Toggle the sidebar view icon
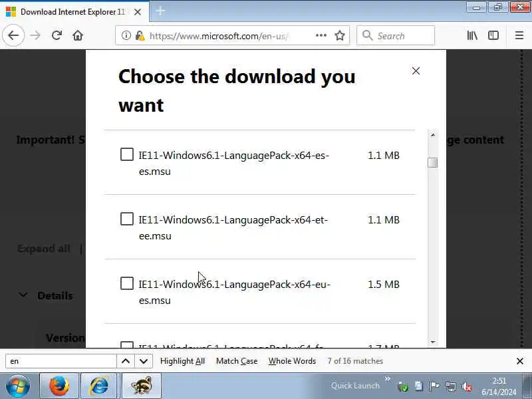The width and height of the screenshot is (532, 399). tap(493, 35)
